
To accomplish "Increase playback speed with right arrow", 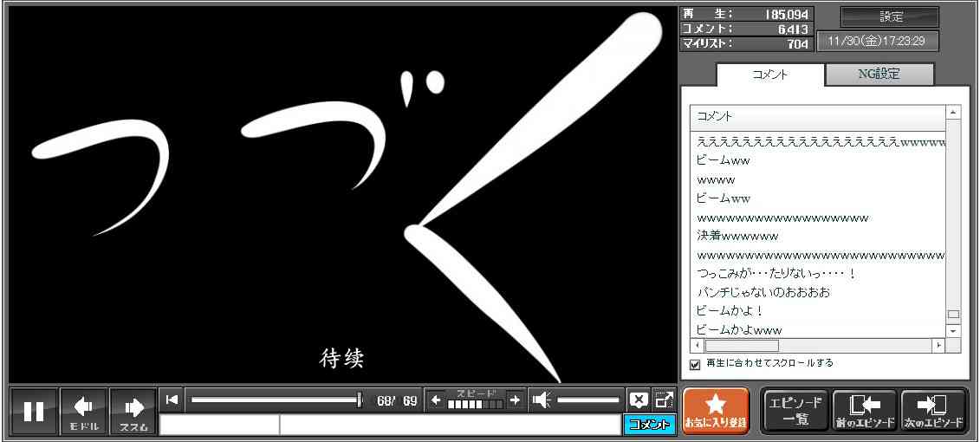I will click(x=515, y=400).
